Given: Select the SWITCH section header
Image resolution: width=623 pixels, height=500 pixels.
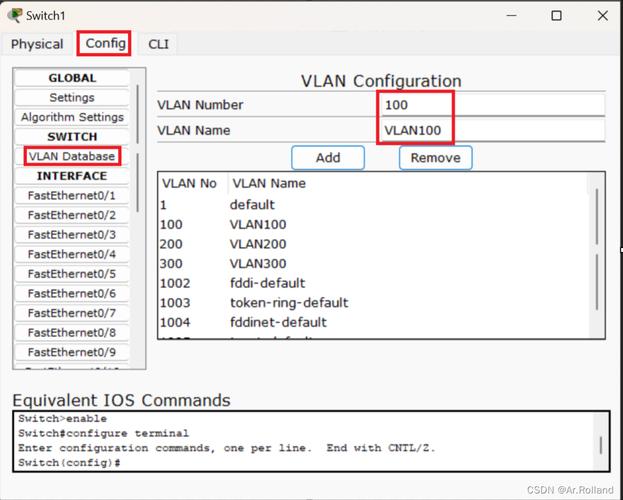Looking at the screenshot, I should click(x=72, y=137).
